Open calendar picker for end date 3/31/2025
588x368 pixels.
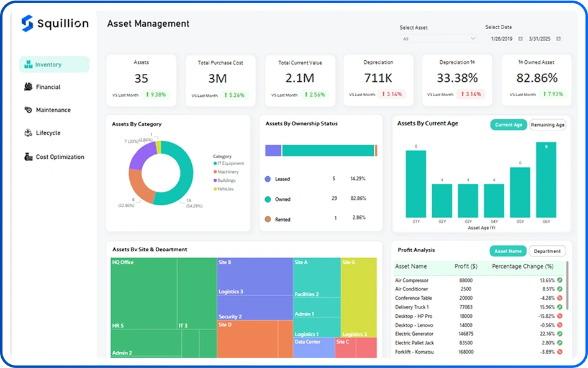[558, 38]
